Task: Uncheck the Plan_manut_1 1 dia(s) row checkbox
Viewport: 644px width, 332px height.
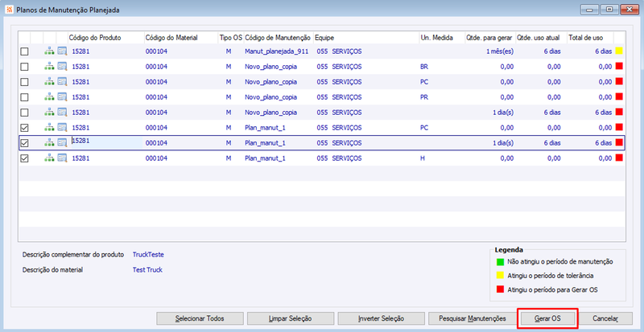Action: coord(25,143)
